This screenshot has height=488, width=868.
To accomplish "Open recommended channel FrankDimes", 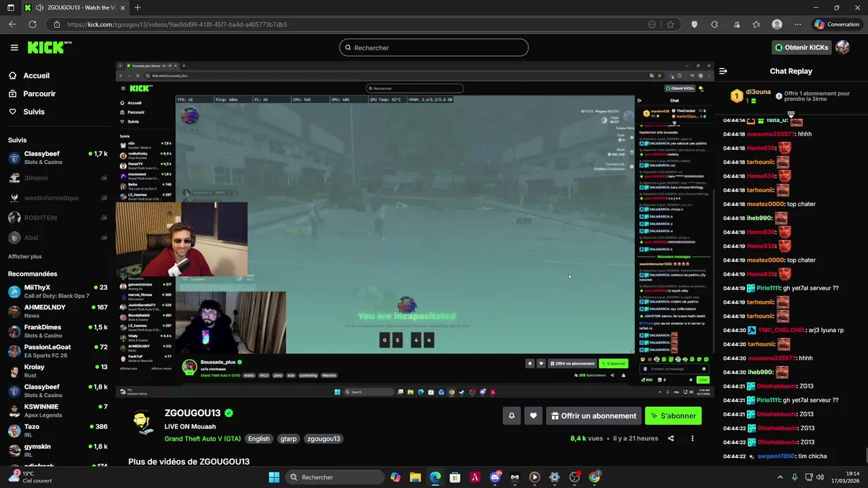I will (x=58, y=331).
